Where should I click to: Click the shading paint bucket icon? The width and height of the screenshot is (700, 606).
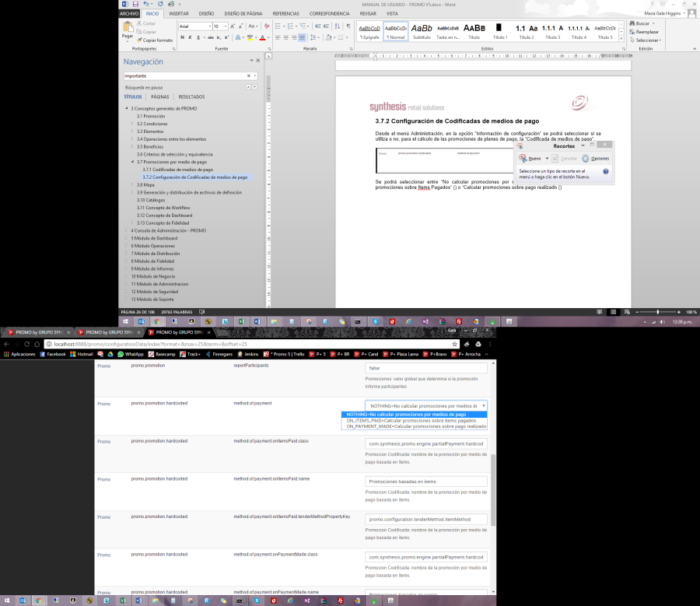coord(328,37)
